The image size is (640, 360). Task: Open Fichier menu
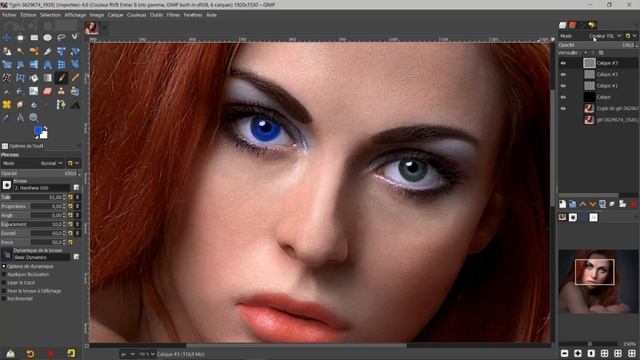tap(9, 15)
